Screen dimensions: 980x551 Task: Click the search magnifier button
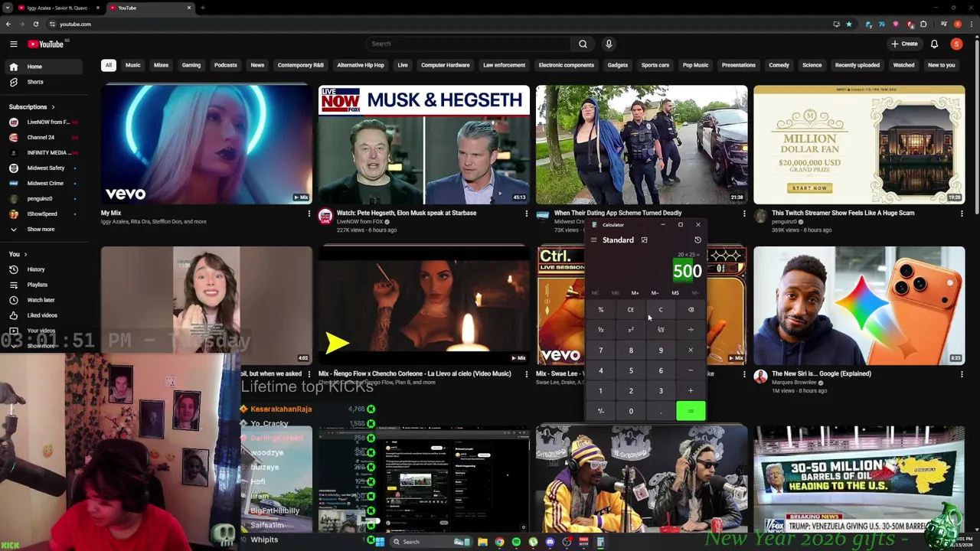click(583, 44)
